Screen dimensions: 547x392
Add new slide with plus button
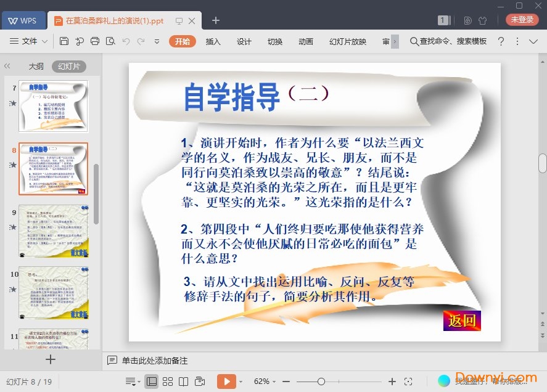(x=51, y=359)
